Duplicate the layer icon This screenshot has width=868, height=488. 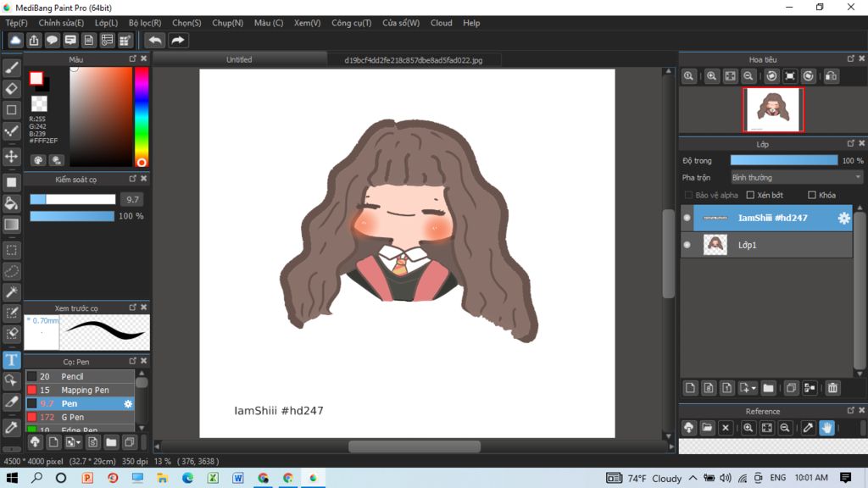[x=791, y=388]
